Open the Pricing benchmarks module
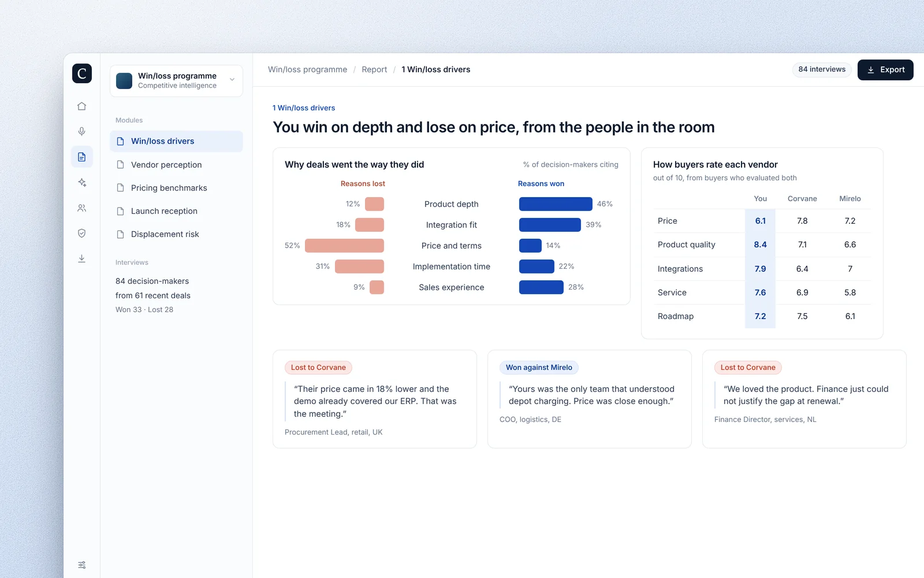The width and height of the screenshot is (924, 578). click(176, 188)
